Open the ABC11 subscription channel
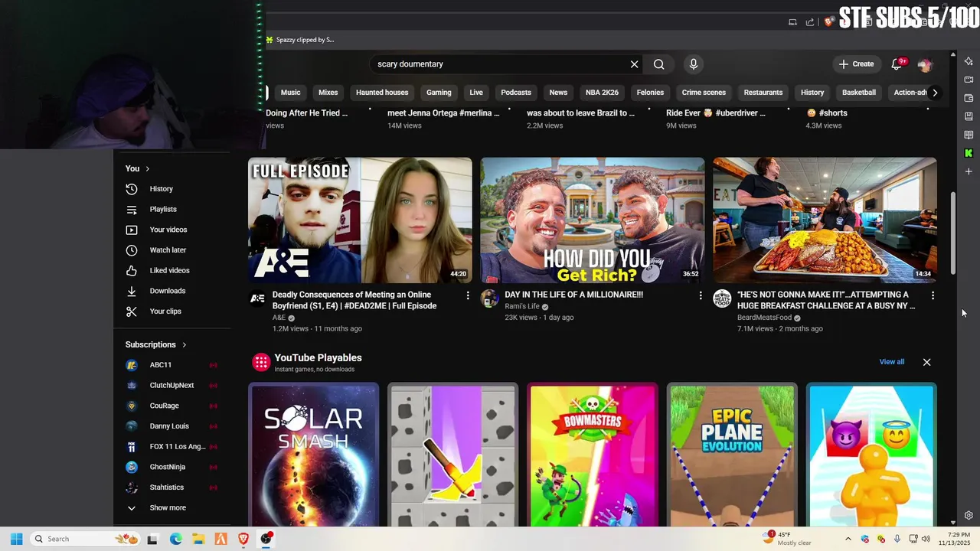Screen dimensions: 980x551 [x=172, y=365]
